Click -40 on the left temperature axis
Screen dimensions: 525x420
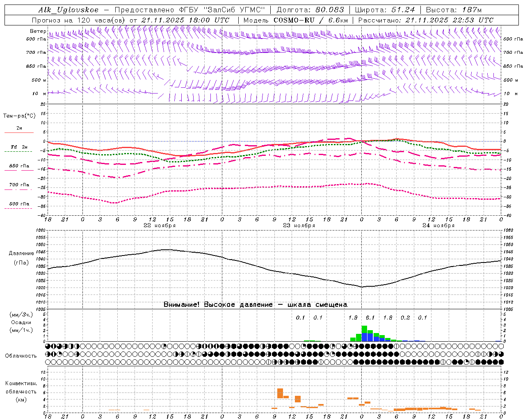point(42,215)
